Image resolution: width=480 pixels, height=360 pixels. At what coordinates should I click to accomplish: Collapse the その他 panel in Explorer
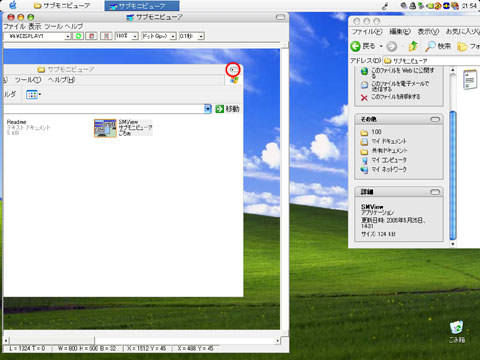[x=435, y=119]
